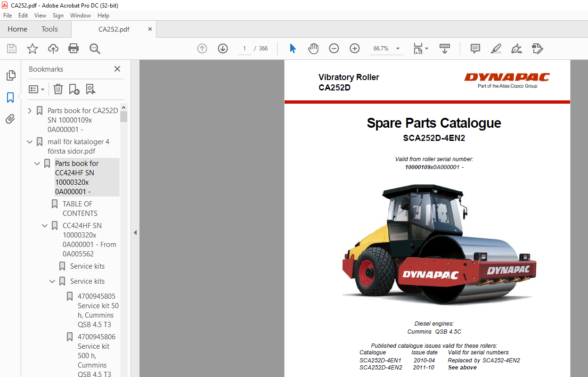Go to next page arrow
Viewport: 588px width, 377px height.
click(x=223, y=49)
